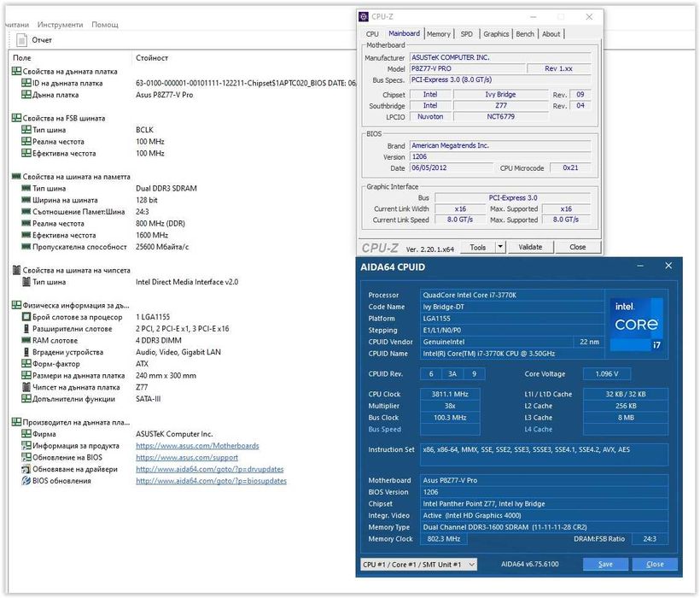Click the expansion slots row icon
This screenshot has width=700, height=598.
[26, 328]
